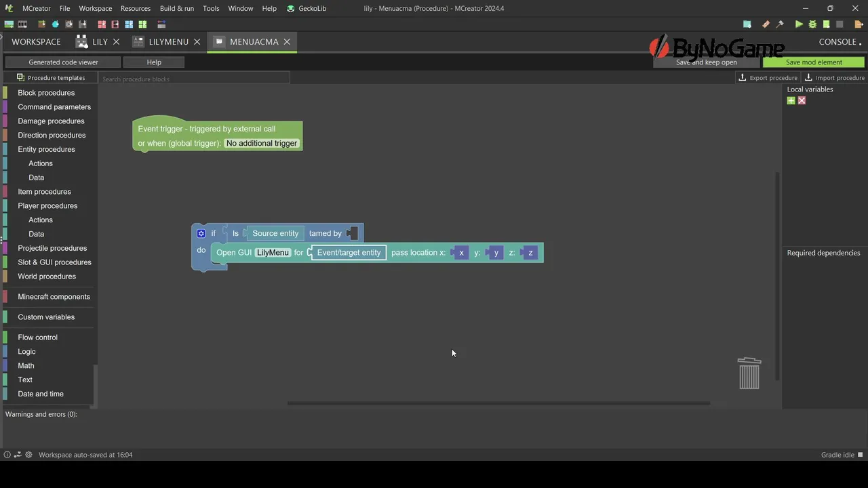Image resolution: width=868 pixels, height=488 pixels.
Task: Click the canvas horizontal scrollbar
Action: tap(498, 403)
